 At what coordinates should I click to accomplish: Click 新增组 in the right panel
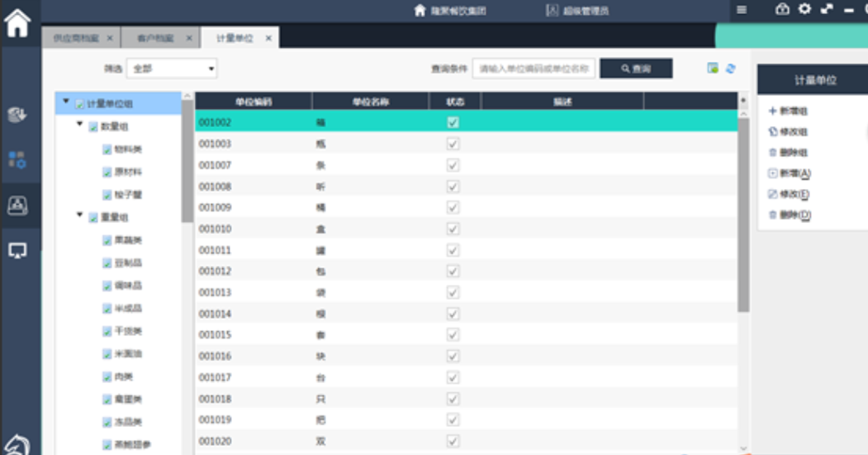[x=789, y=111]
